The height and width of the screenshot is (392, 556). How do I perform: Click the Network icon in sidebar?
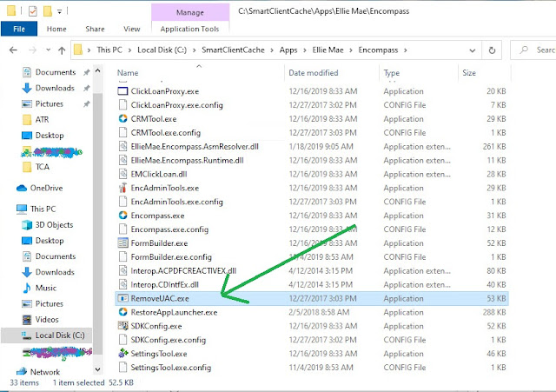pyautogui.click(x=22, y=372)
